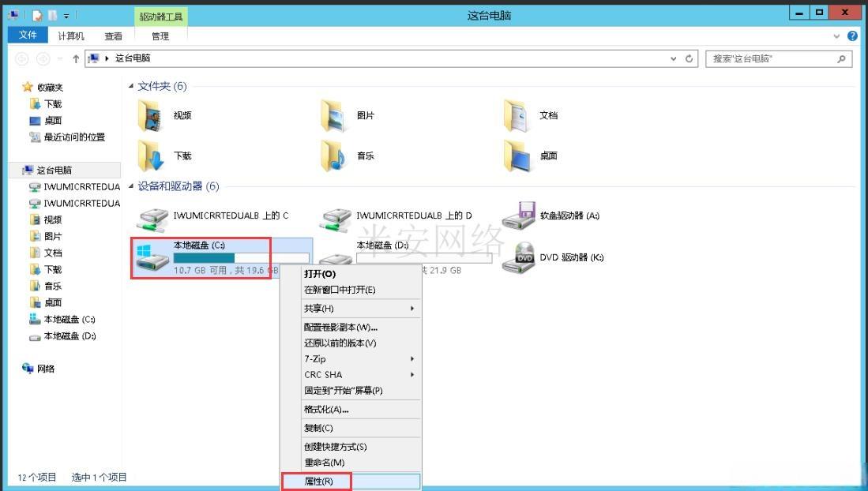Screen dimensions: 868x491
Task: Collapse the 设备和驱动器 (6) group
Action: click(x=131, y=186)
